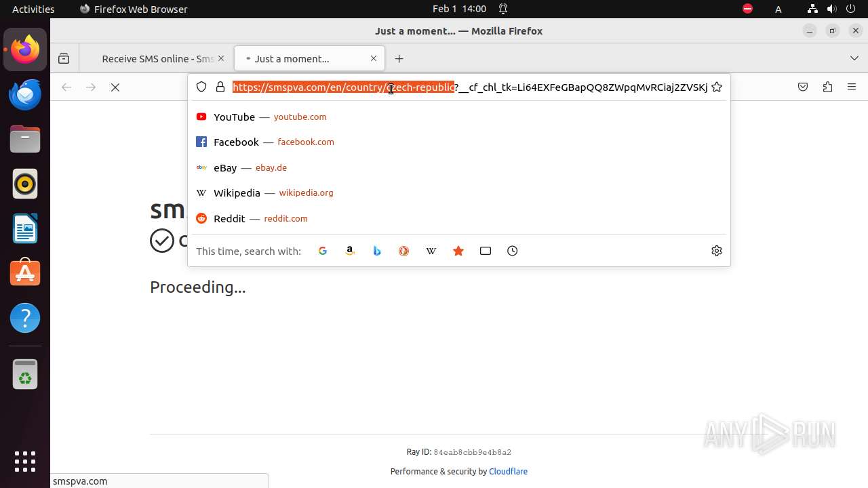Screen dimensions: 868x488
Task: Search with Google this time
Action: pos(323,251)
